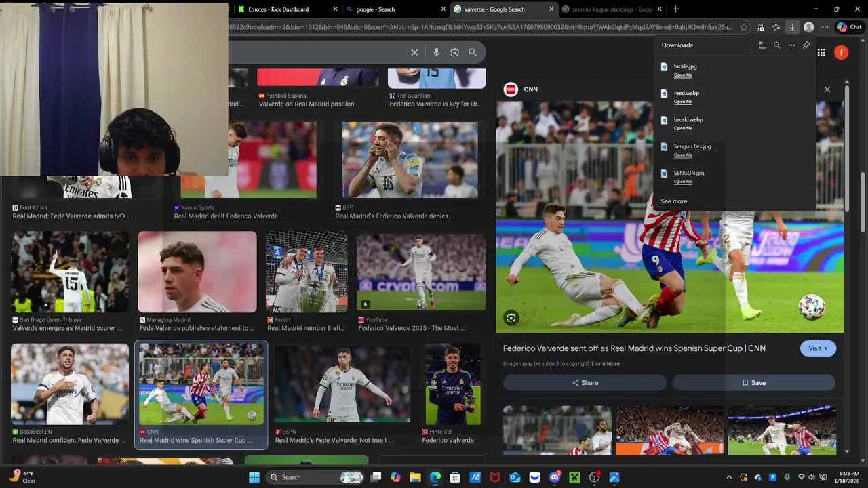
Task: Open CNN source header in preview panel
Action: coord(521,89)
